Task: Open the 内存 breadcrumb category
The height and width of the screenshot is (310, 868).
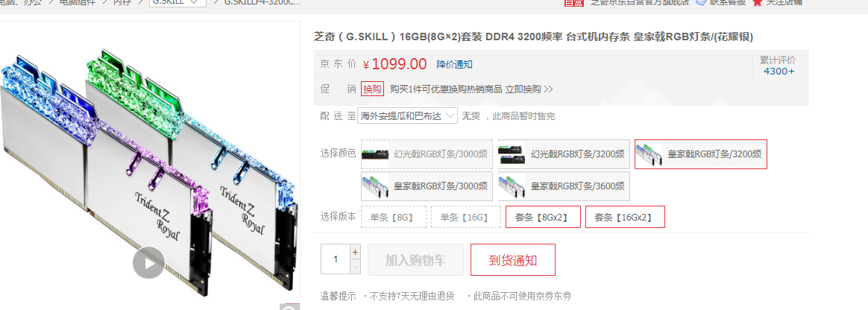Action: [122, 2]
